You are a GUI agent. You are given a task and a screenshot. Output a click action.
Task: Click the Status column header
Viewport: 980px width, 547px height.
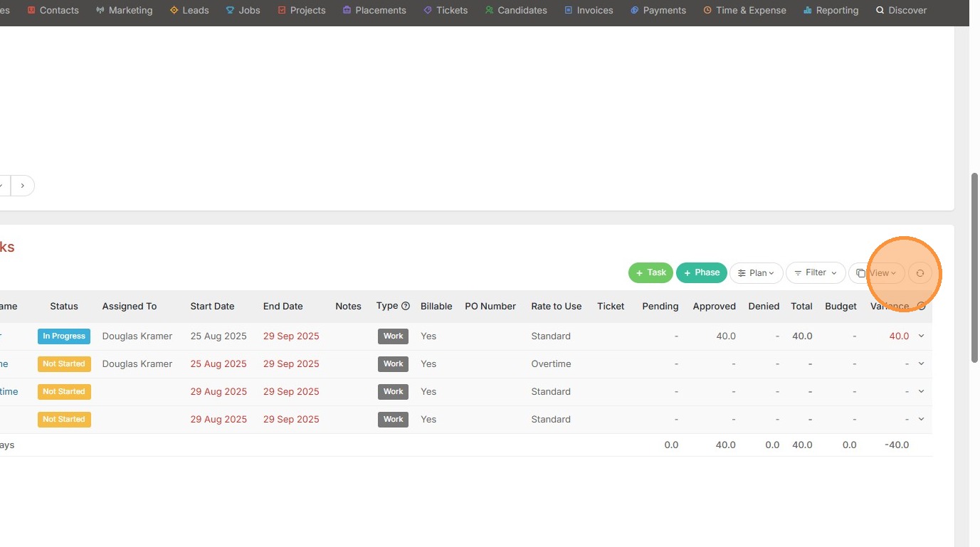point(64,307)
